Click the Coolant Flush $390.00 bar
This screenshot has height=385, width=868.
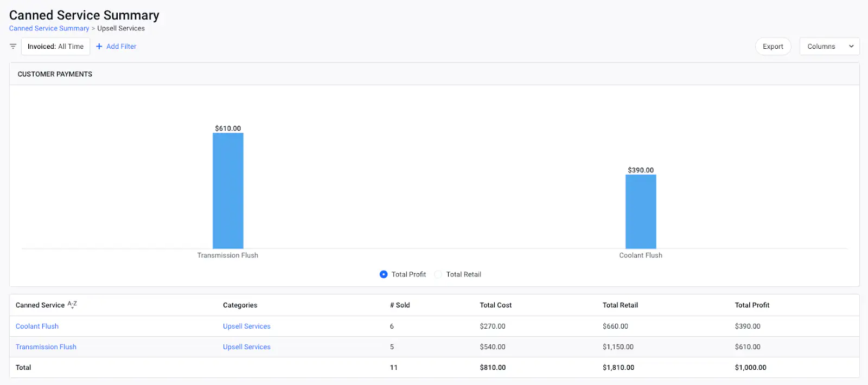[x=641, y=211]
